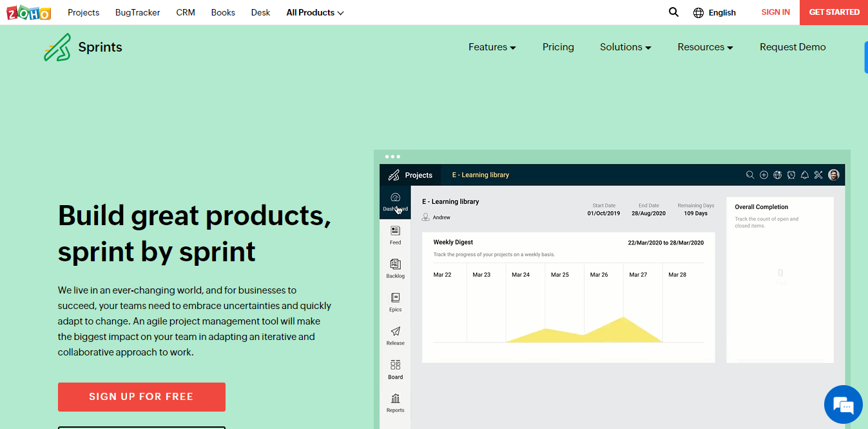Click the E - Learning library project title
Image resolution: width=868 pixels, height=429 pixels.
pos(450,201)
